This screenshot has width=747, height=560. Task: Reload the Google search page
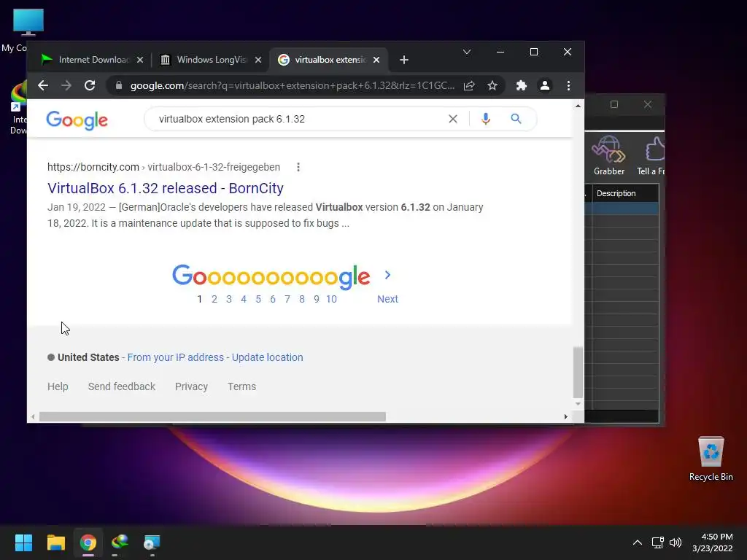(x=90, y=86)
